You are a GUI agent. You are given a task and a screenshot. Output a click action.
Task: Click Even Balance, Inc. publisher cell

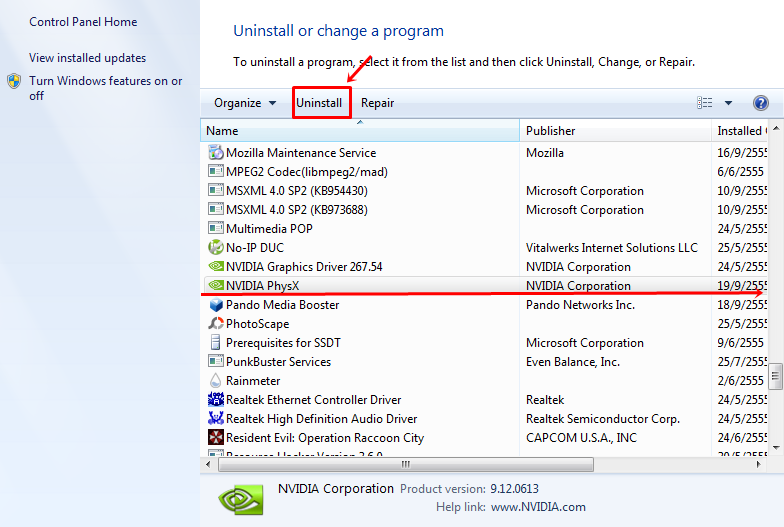[573, 362]
